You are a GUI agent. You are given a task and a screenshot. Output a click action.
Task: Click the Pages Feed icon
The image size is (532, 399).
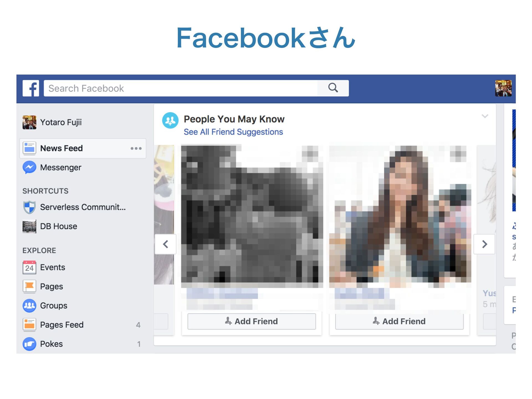[x=29, y=324]
